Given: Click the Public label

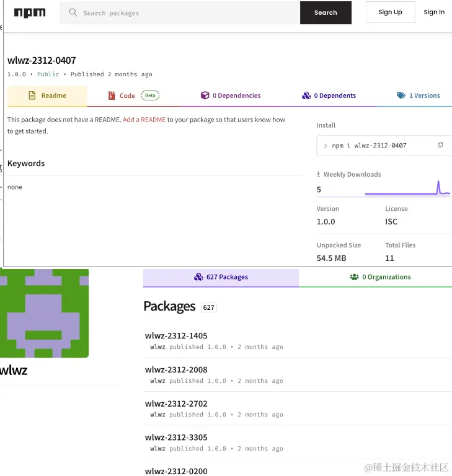Looking at the screenshot, I should (48, 74).
